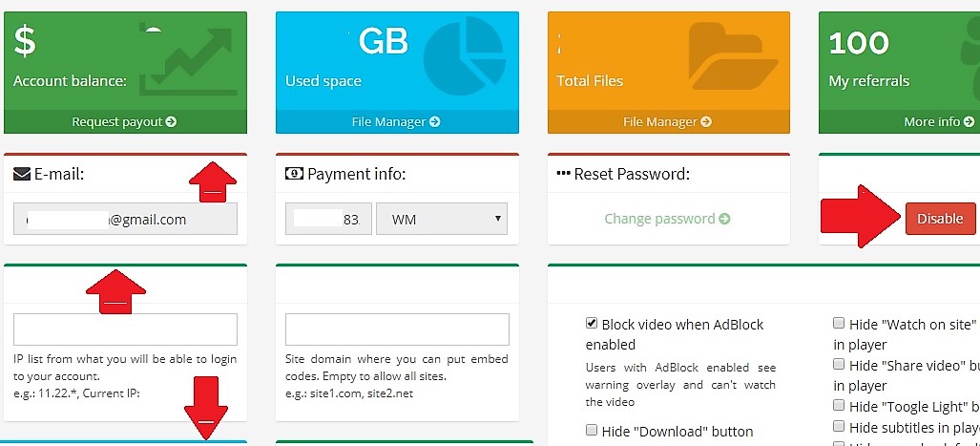Open the WM payment method dropdown
The image size is (980, 446).
point(442,219)
